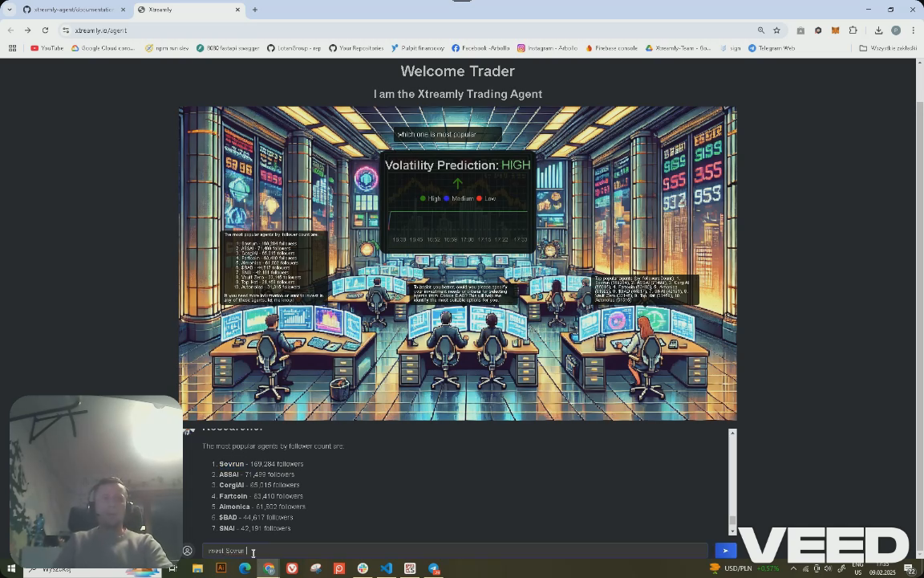
Task: Open the LotenGroup GitHub bookmark
Action: coord(294,48)
